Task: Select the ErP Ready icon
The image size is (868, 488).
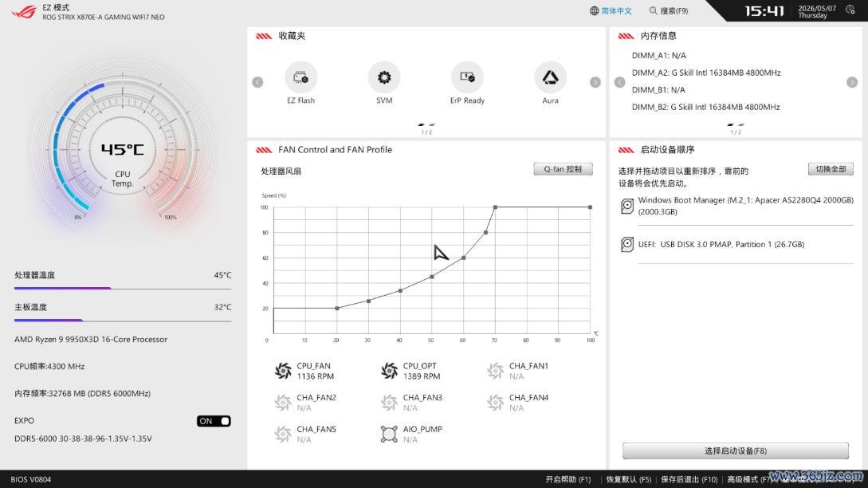Action: (x=467, y=77)
